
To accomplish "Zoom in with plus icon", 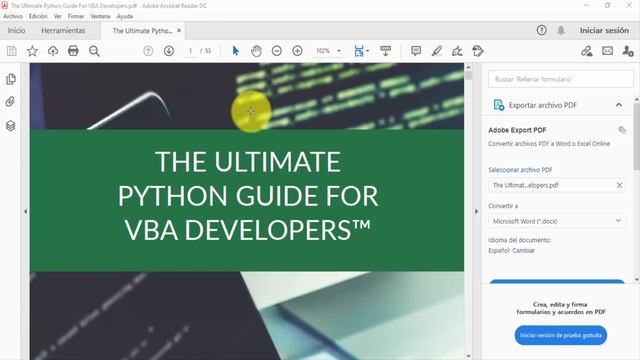I will tap(297, 51).
